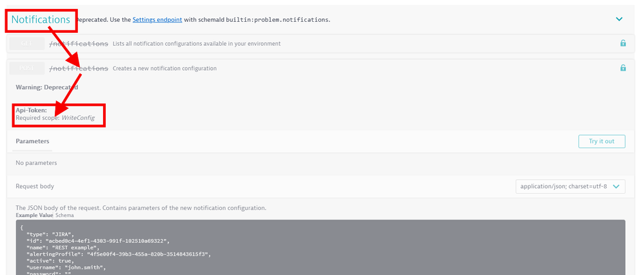Viewport: 644px width, 275px height.
Task: Click the WriteConfig required scope text
Action: (78, 118)
